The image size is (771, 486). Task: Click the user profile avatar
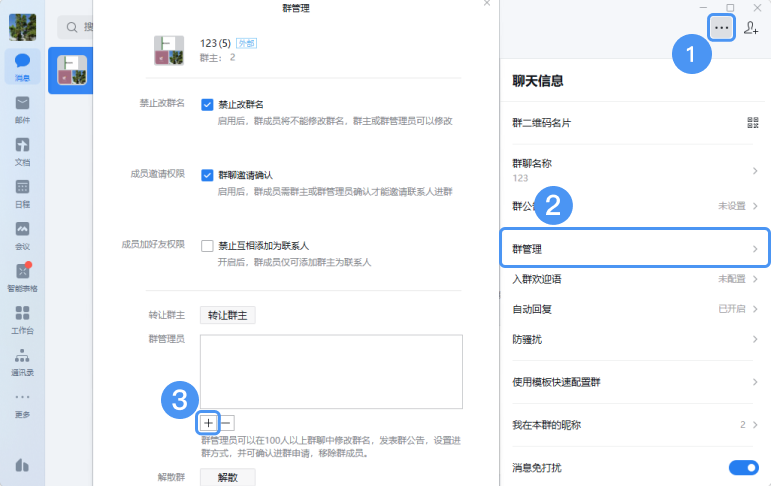tap(22, 27)
